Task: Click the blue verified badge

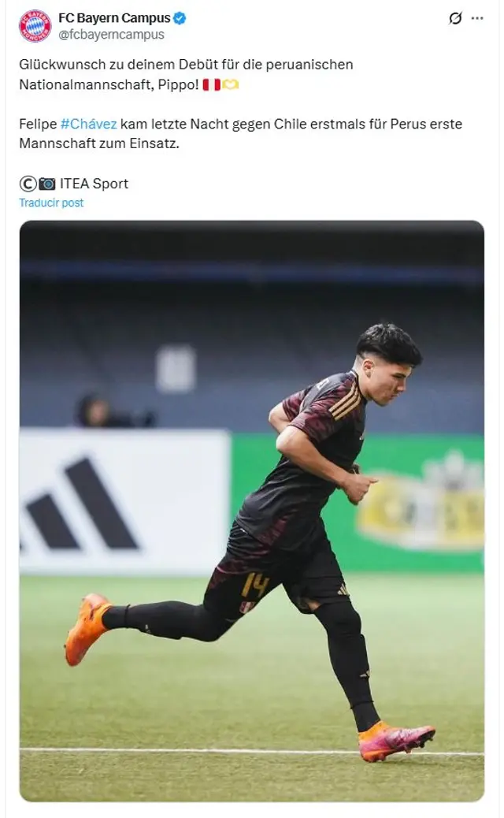Action: (x=180, y=18)
